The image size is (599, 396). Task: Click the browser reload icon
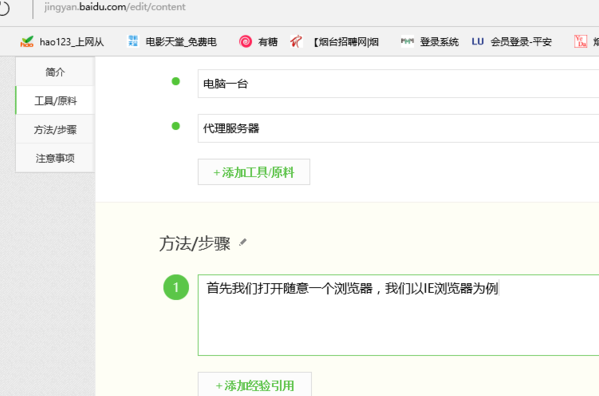pyautogui.click(x=3, y=8)
